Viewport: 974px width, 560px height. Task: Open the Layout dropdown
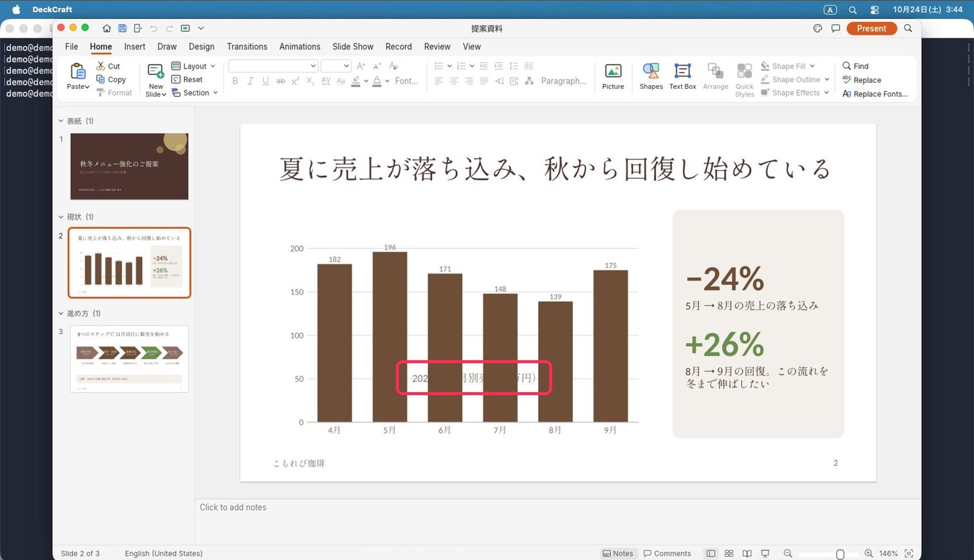194,66
